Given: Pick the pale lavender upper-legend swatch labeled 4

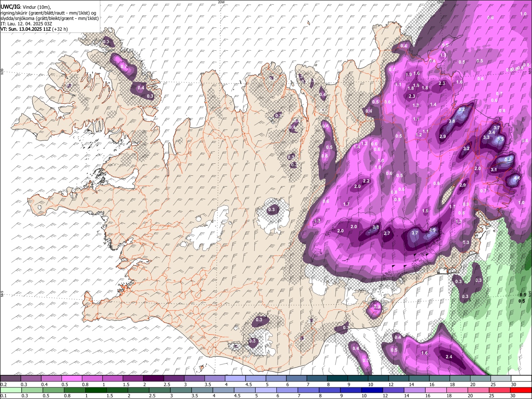Looking at the screenshot, I should point(235,379).
